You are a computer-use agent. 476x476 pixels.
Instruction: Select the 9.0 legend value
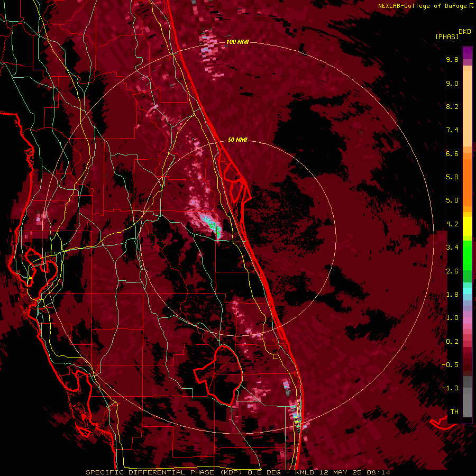click(x=452, y=83)
